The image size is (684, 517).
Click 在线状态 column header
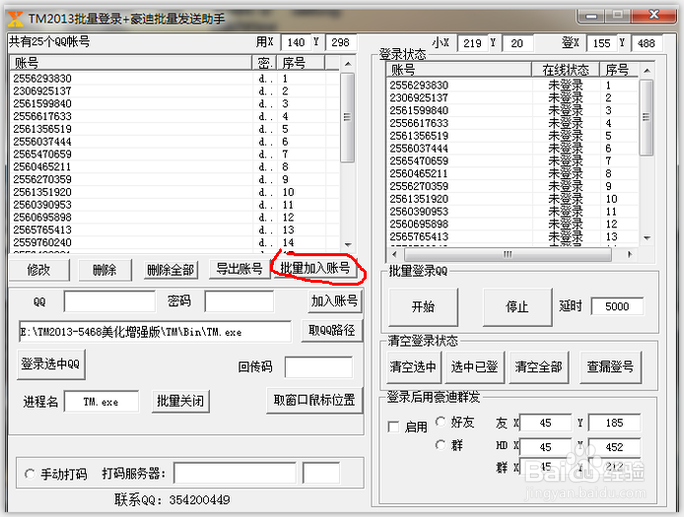pyautogui.click(x=565, y=70)
